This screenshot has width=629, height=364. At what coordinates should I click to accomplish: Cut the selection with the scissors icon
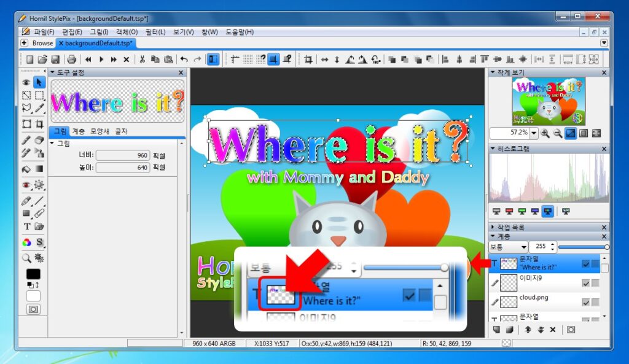coord(142,60)
